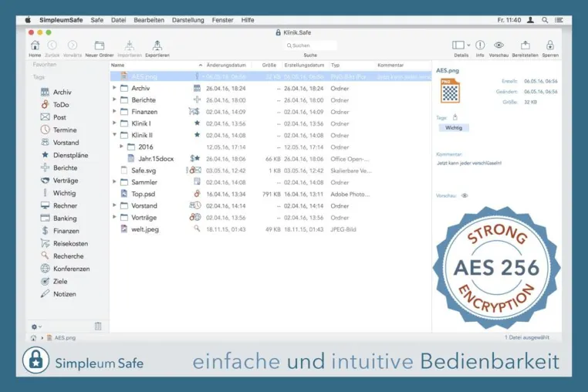Screen dimensions: 588x392
Task: Open the Datei menu
Action: click(118, 20)
